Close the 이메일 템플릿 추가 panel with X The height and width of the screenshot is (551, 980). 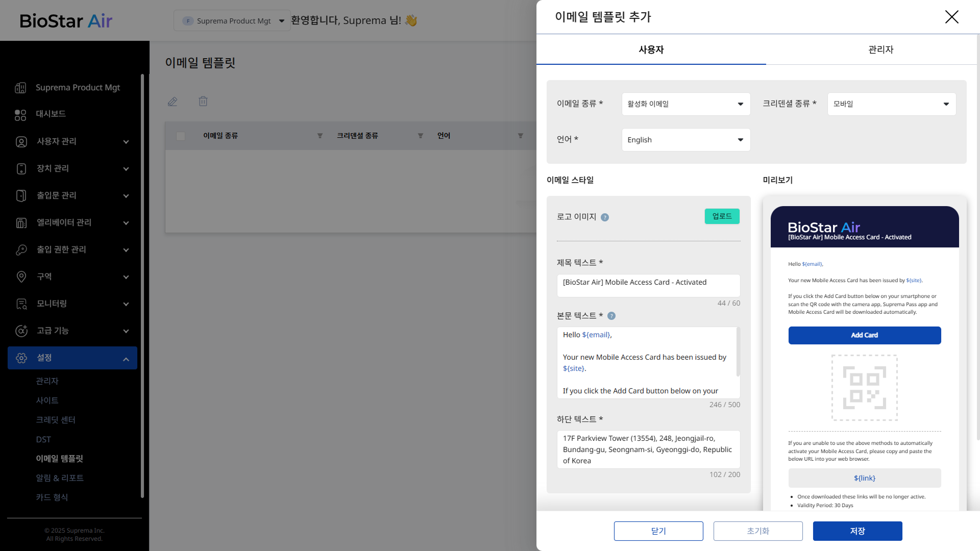point(951,17)
